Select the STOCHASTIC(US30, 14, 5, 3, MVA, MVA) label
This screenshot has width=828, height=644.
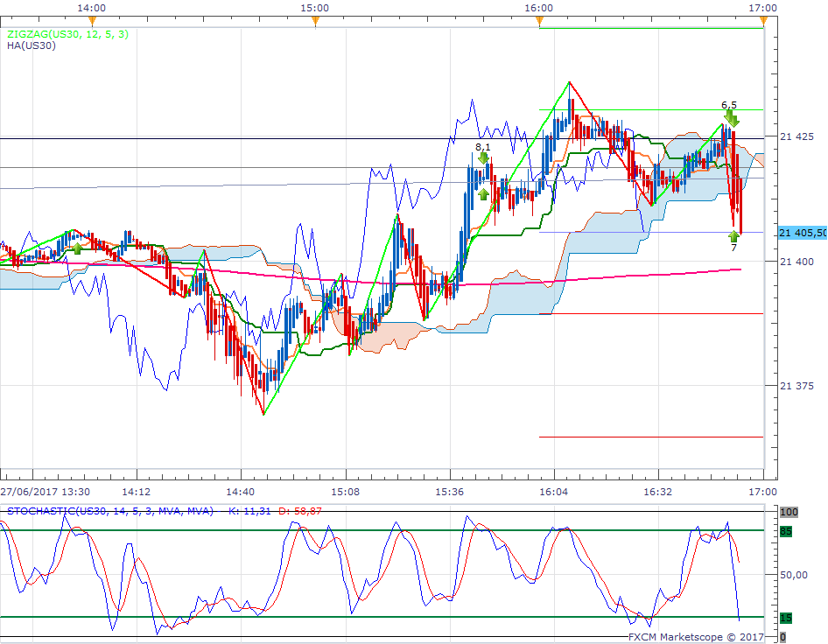pyautogui.click(x=109, y=511)
